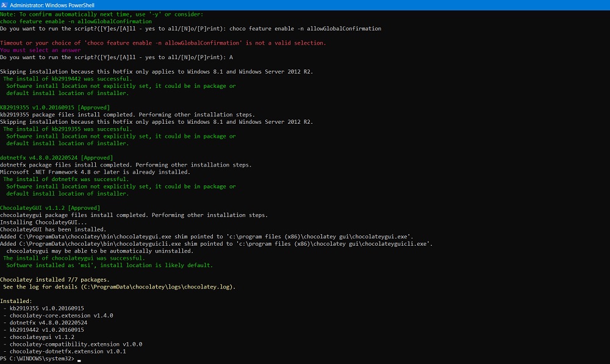The image size is (610, 364).
Task: Select the dotnetfx v4.8.0.20220524 installed entry
Action: [46, 322]
